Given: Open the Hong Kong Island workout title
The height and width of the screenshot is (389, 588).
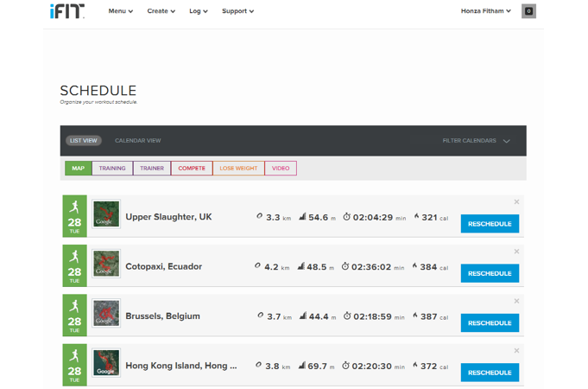Looking at the screenshot, I should (x=180, y=366).
